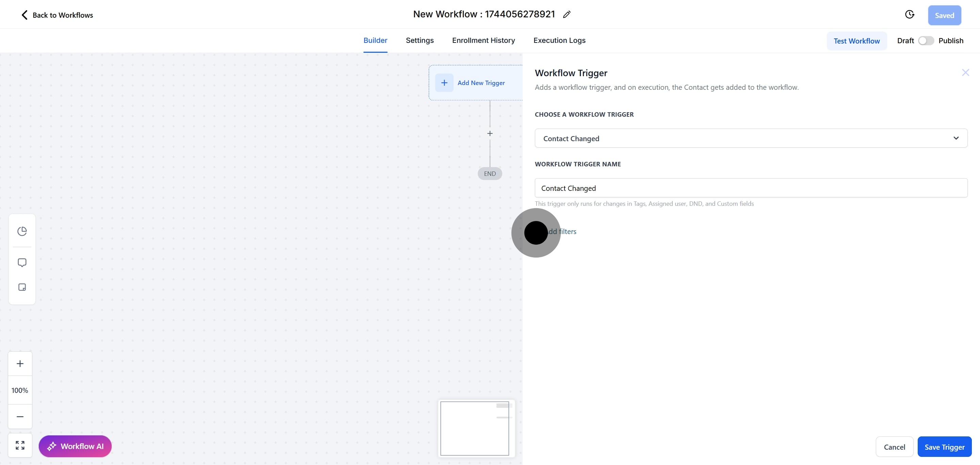Click the pencil icon to rename workflow
Screen dimensions: 980x465
click(x=567, y=14)
